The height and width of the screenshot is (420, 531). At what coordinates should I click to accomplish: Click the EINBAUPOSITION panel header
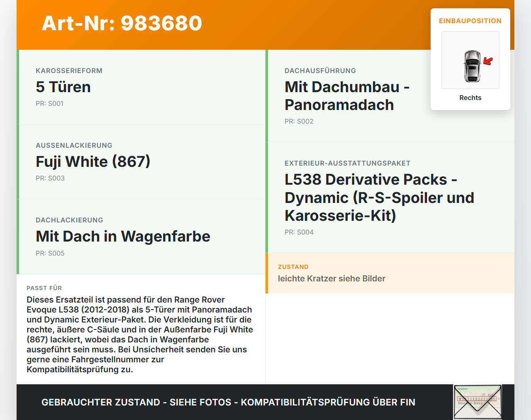pyautogui.click(x=470, y=21)
